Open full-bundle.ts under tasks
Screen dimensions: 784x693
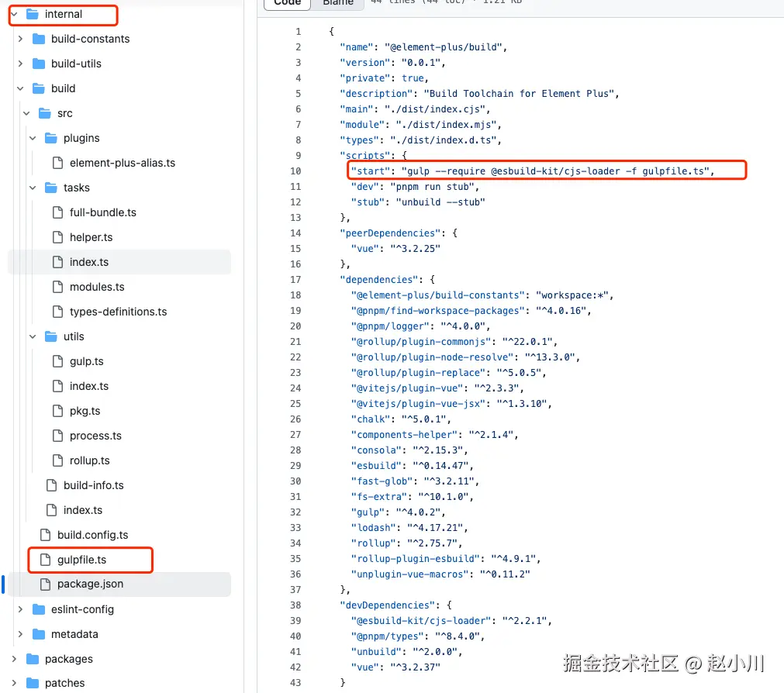click(x=103, y=212)
